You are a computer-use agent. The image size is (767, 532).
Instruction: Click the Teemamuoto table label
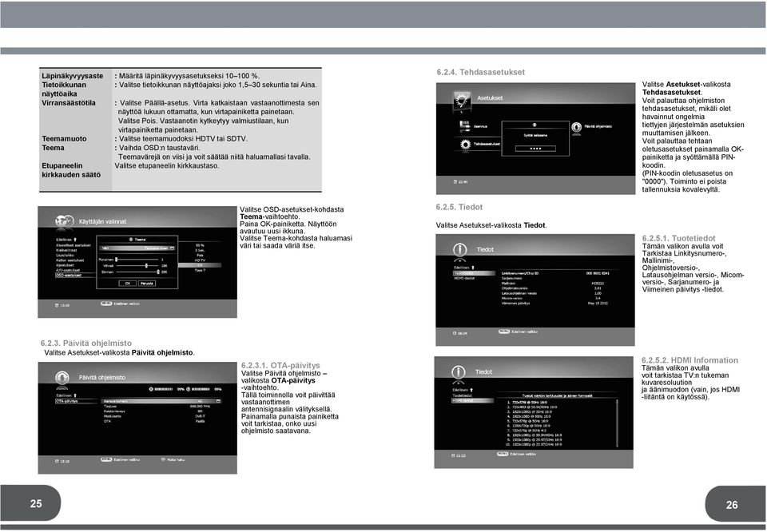[64, 139]
